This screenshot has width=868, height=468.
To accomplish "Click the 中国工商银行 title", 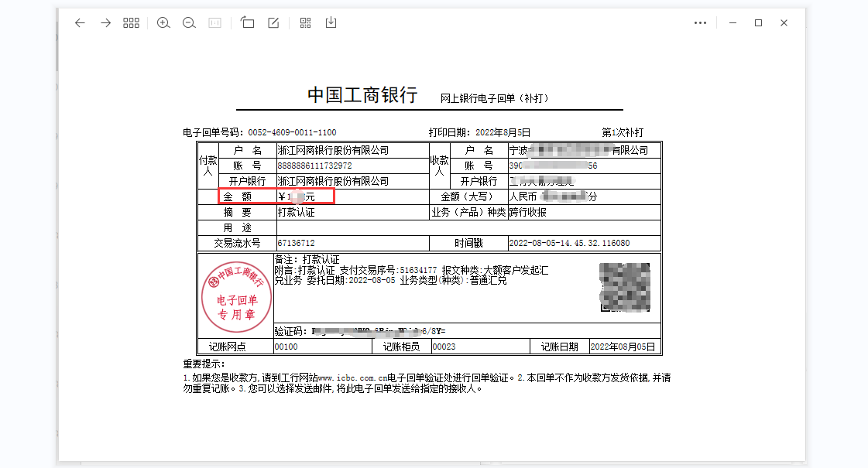I will (x=362, y=95).
